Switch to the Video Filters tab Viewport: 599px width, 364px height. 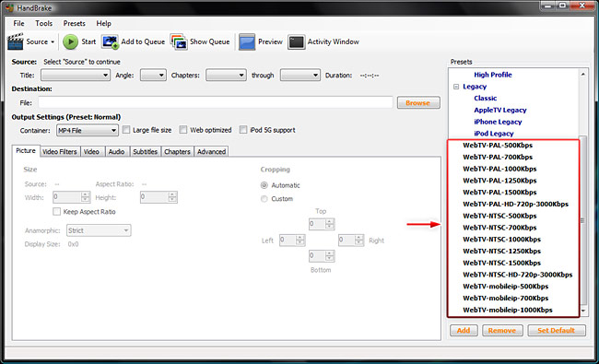(60, 152)
